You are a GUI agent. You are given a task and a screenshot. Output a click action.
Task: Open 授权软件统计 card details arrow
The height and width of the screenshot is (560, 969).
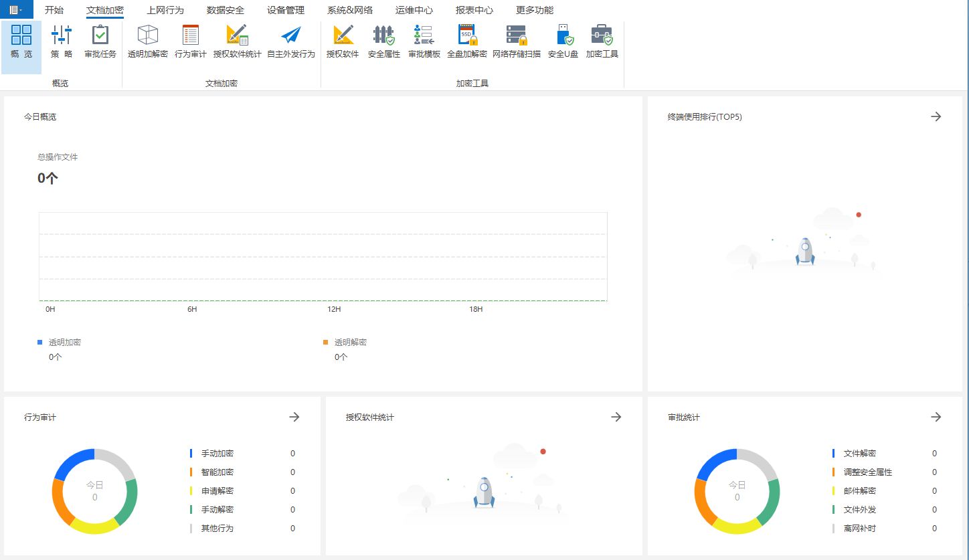[x=616, y=417]
